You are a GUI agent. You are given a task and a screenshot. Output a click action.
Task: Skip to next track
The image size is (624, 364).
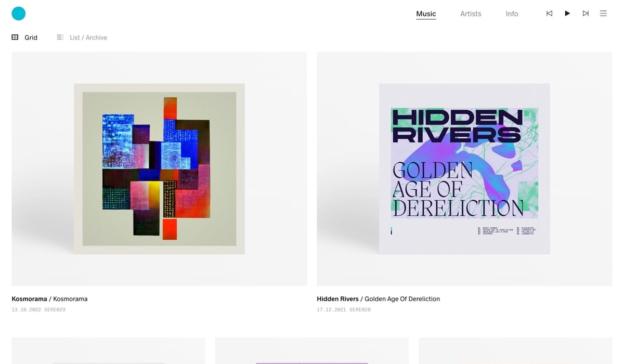[x=586, y=14]
